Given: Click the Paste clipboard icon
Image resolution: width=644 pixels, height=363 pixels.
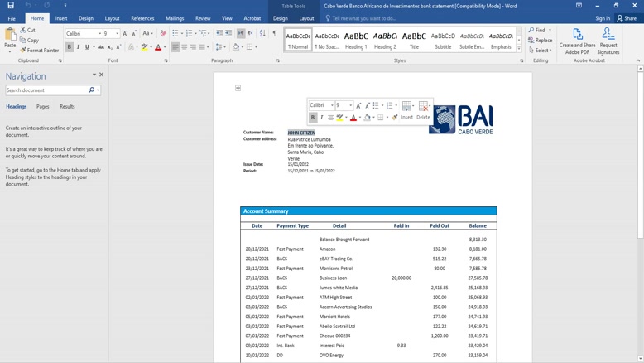Looking at the screenshot, I should pyautogui.click(x=10, y=34).
